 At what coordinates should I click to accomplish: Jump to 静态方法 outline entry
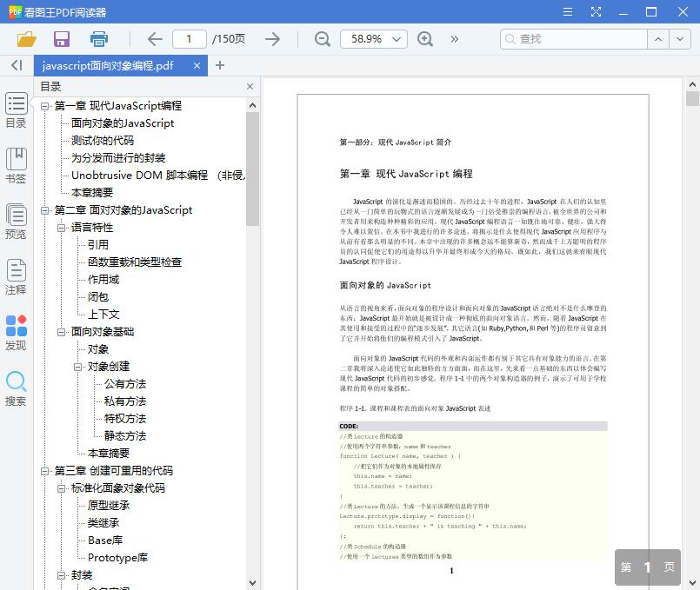click(x=125, y=436)
